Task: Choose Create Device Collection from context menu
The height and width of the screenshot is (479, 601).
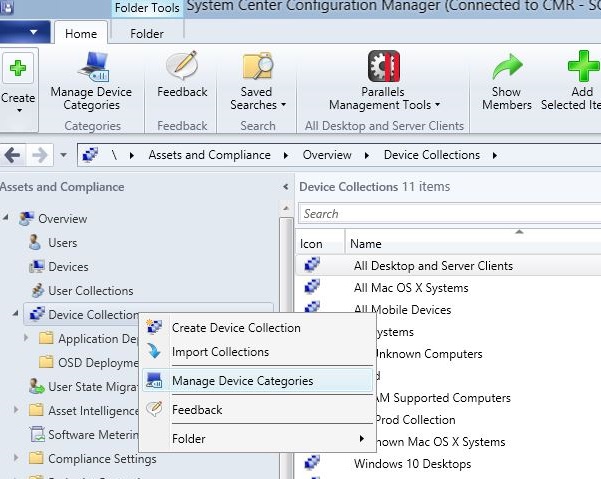Action: point(236,327)
